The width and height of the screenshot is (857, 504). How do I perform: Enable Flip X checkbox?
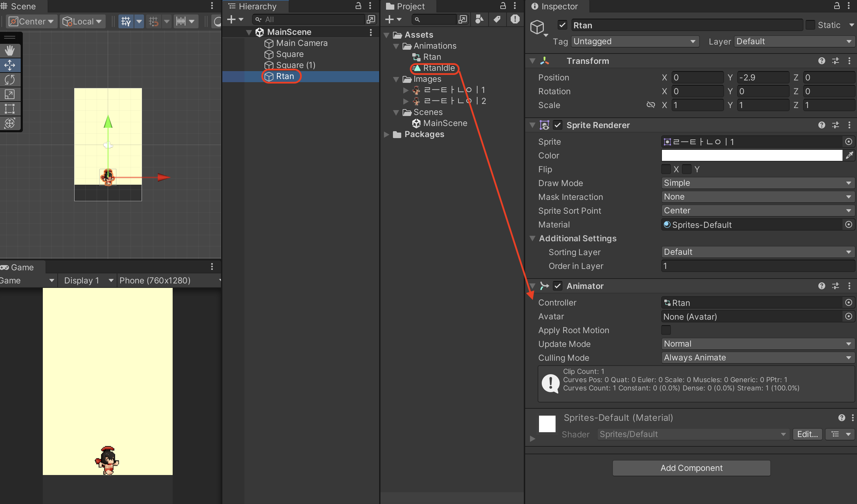[x=666, y=169]
